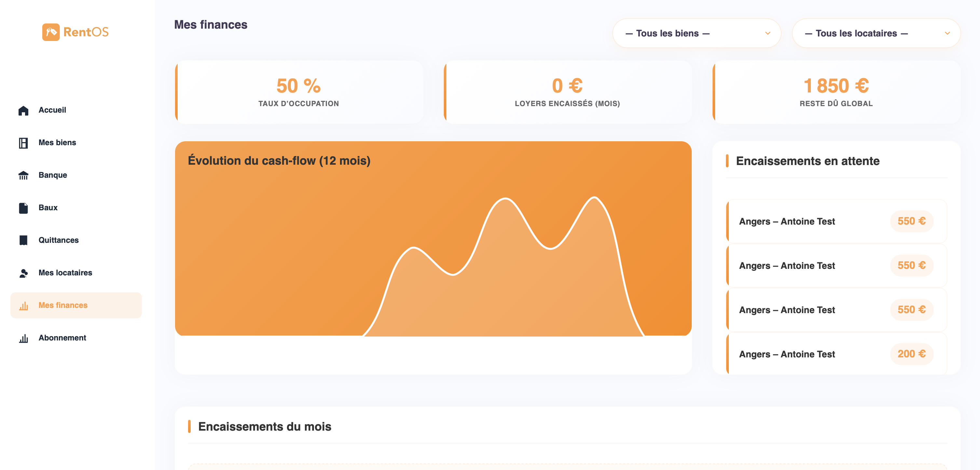
Task: Click the highest peak of the cash-flow chart
Action: click(594, 198)
